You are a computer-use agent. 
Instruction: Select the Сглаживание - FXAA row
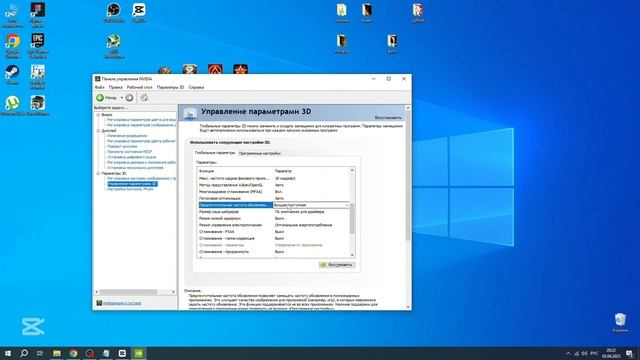click(273, 232)
